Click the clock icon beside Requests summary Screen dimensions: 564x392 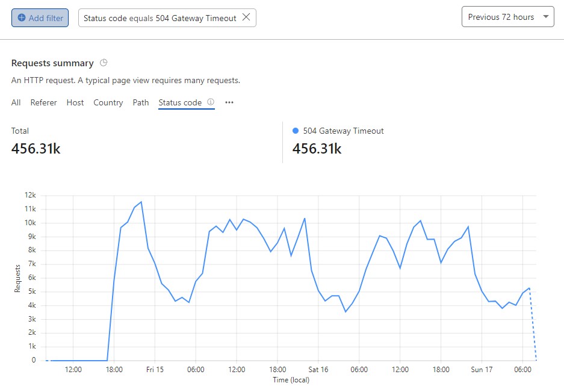[x=104, y=63]
